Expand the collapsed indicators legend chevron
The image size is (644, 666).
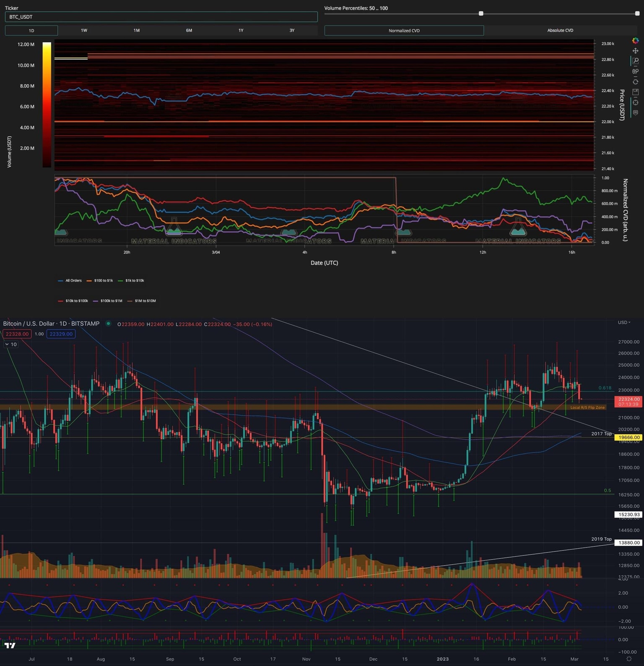pyautogui.click(x=10, y=345)
